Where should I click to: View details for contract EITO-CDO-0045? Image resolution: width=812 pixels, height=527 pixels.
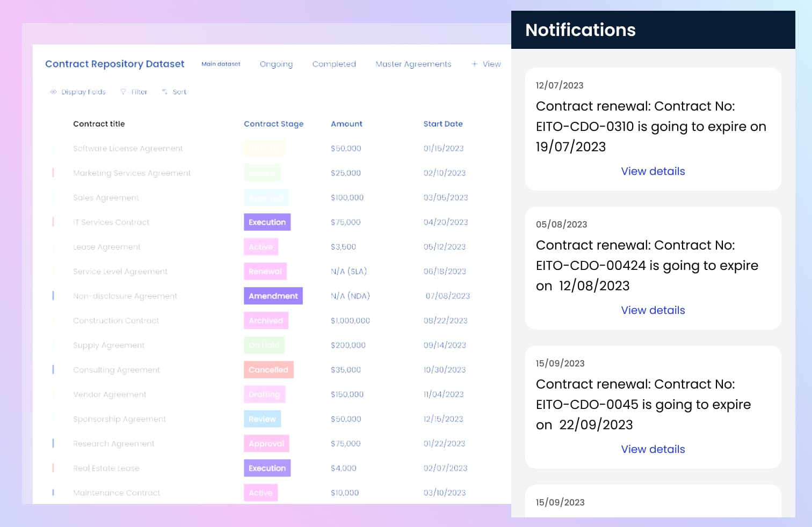pyautogui.click(x=653, y=449)
